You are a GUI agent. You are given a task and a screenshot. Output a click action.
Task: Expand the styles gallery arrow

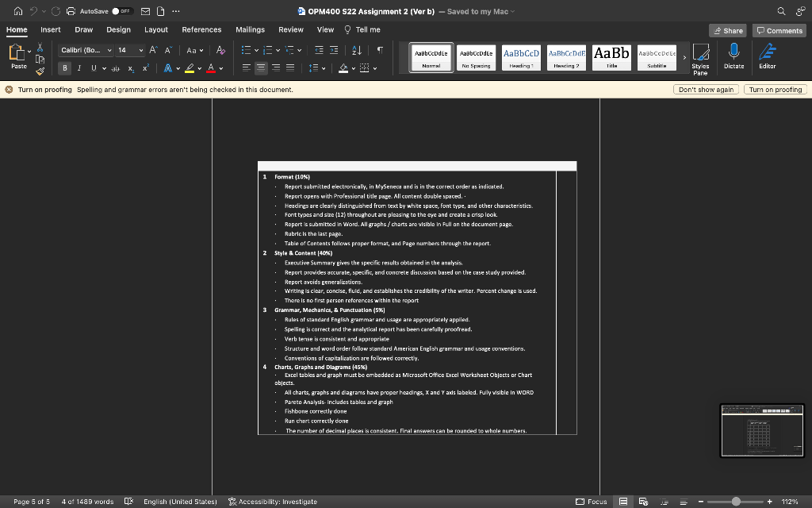pyautogui.click(x=684, y=57)
